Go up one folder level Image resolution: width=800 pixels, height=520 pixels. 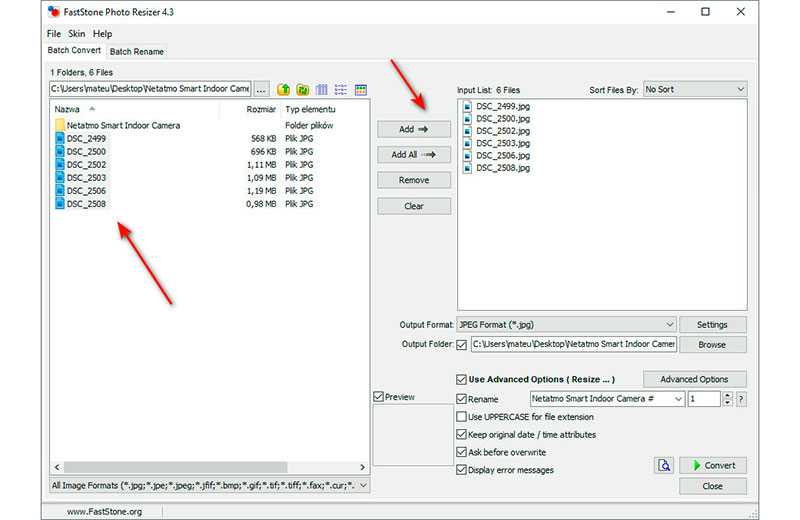[x=283, y=90]
